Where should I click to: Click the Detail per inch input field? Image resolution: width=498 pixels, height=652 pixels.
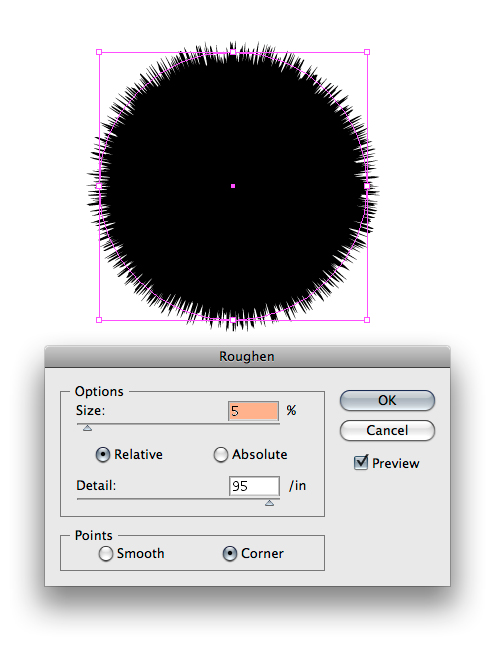[254, 486]
